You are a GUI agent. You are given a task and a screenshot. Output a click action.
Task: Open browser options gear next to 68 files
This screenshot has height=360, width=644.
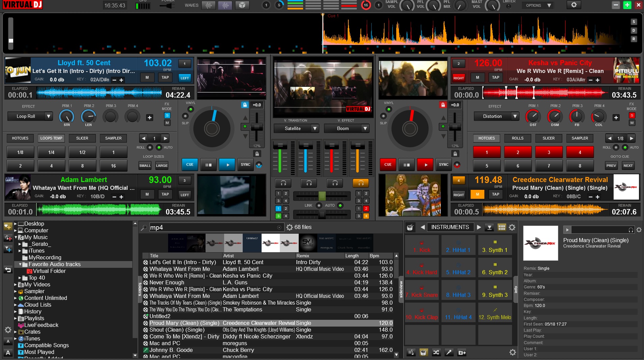pos(290,227)
